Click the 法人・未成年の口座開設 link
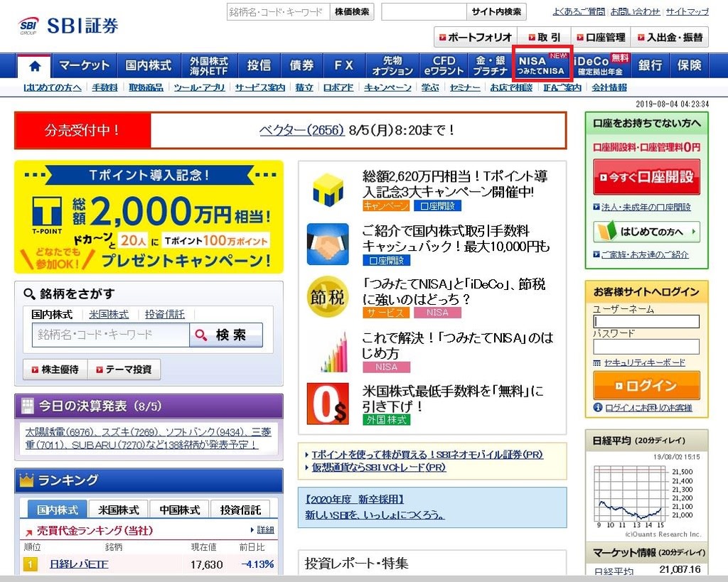 tap(646, 207)
